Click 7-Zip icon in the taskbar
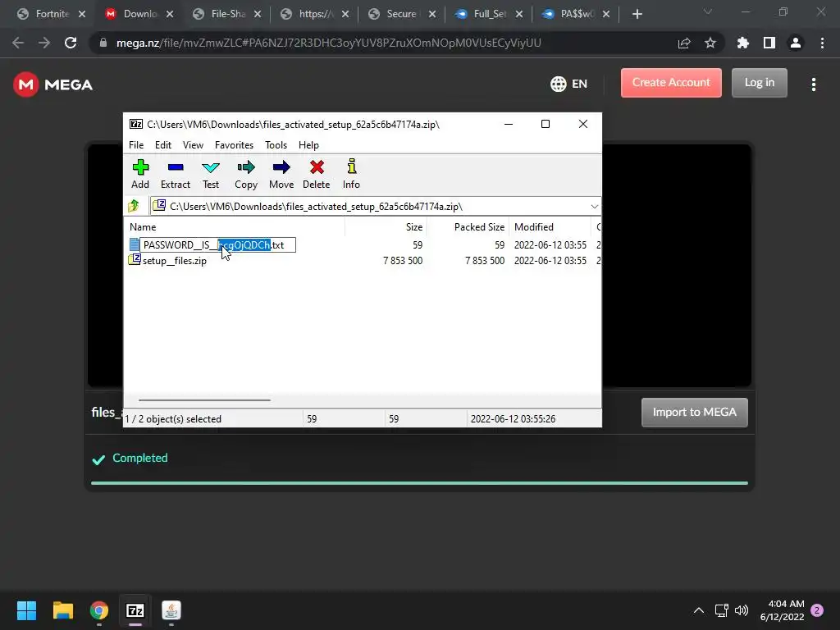 click(135, 610)
